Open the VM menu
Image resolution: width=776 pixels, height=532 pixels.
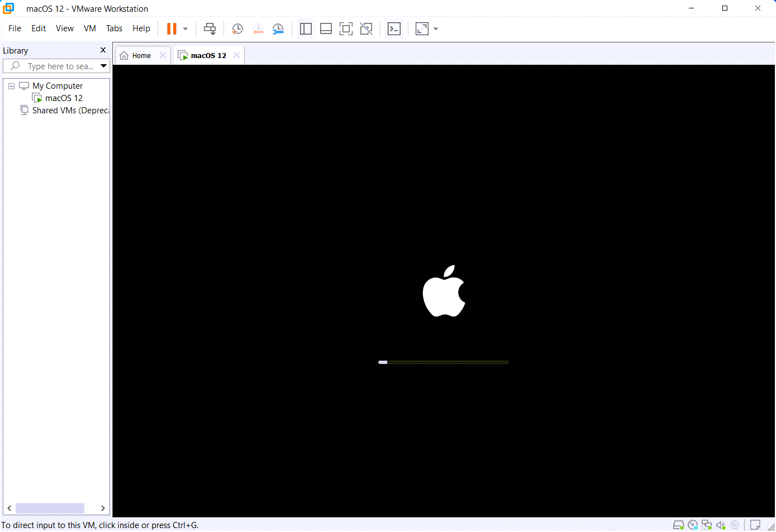(x=89, y=28)
